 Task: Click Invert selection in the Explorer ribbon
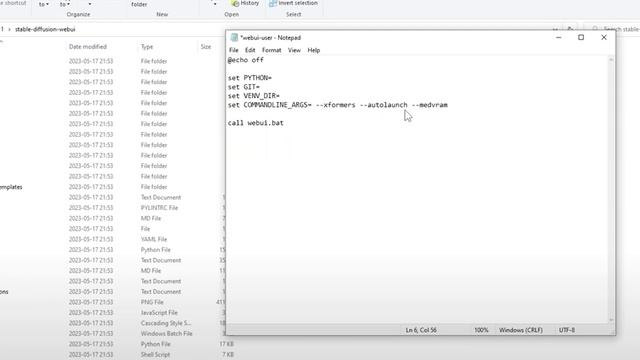coord(293,3)
